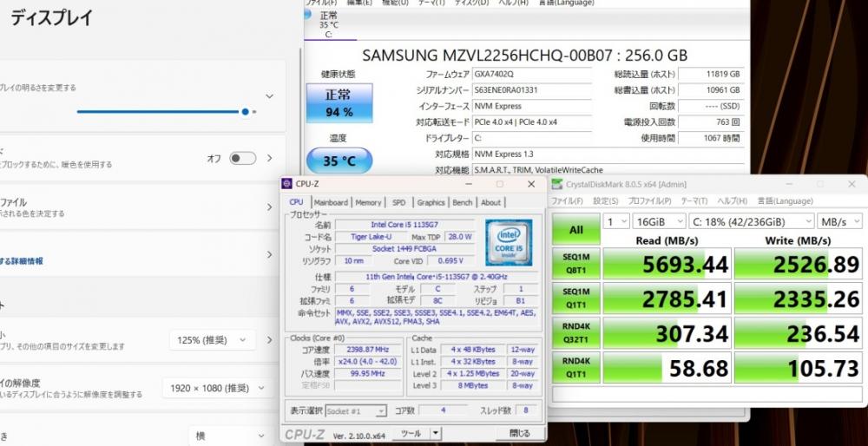Viewport: 868px width, 446px height.
Task: Start the SEQ1M Q8T1 benchmark test
Action: tap(575, 265)
